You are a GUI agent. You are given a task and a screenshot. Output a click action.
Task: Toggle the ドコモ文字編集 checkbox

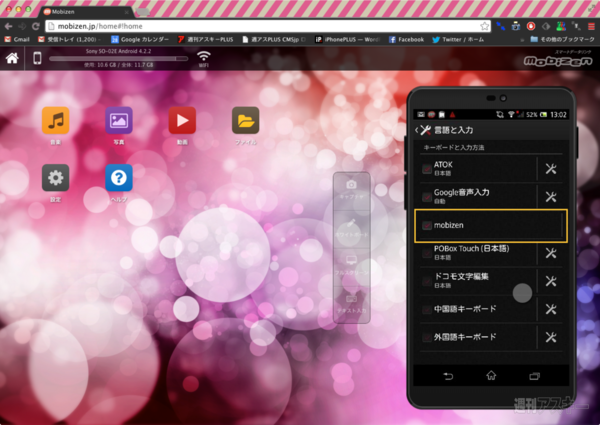click(x=427, y=281)
